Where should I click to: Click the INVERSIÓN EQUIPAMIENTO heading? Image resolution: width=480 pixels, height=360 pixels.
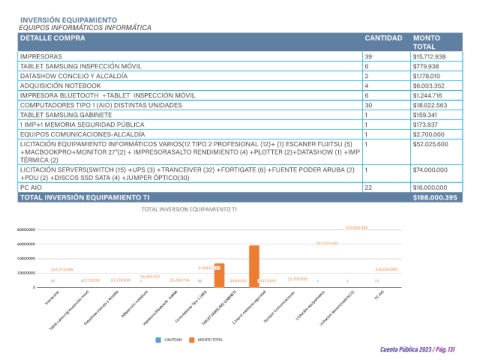[x=69, y=20]
